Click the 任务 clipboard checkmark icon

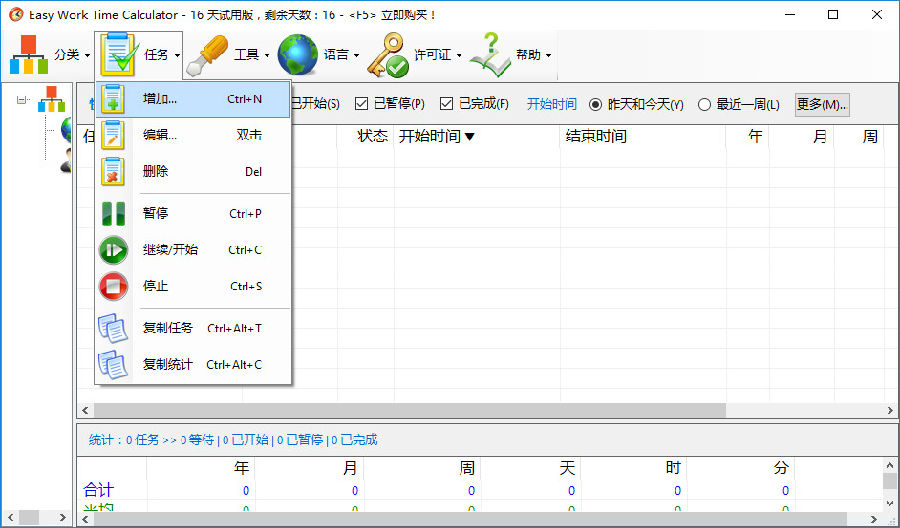(119, 55)
